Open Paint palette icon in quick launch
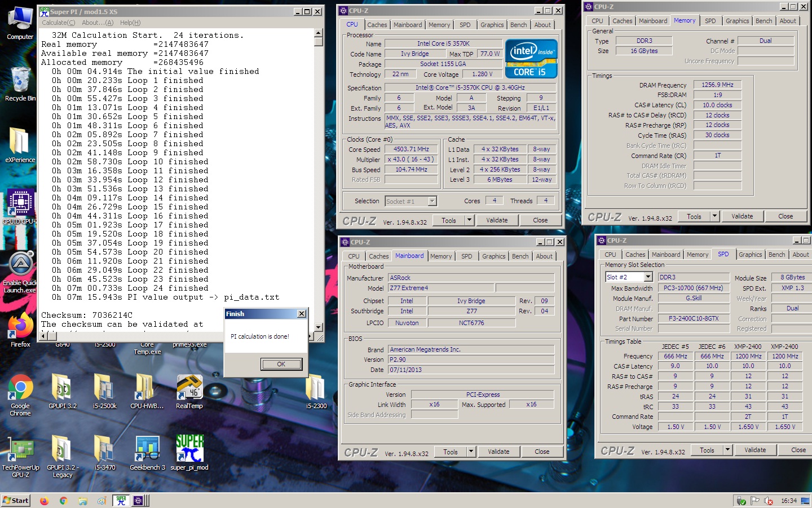812x508 pixels. point(101,501)
